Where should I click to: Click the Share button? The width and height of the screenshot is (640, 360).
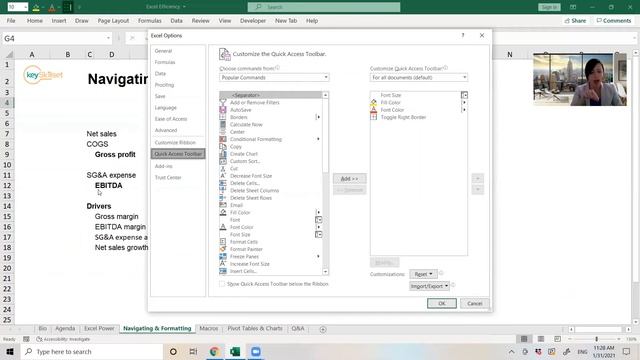[576, 21]
